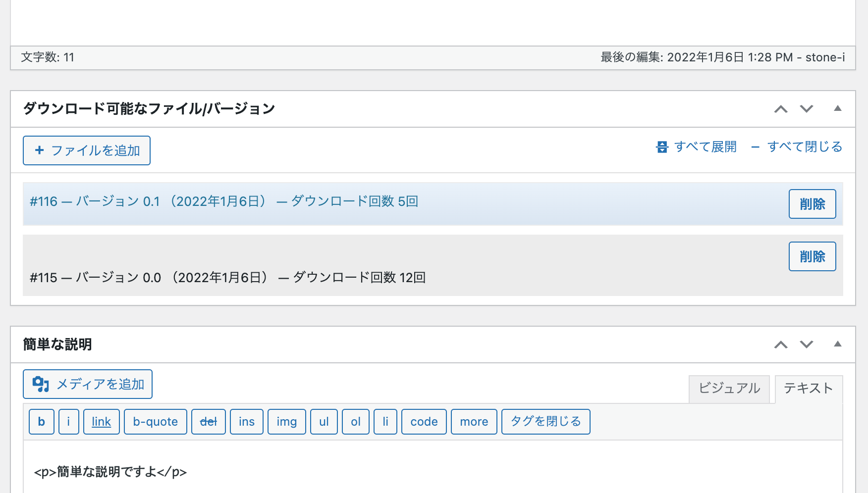Insert ul unordered list tag

point(324,422)
